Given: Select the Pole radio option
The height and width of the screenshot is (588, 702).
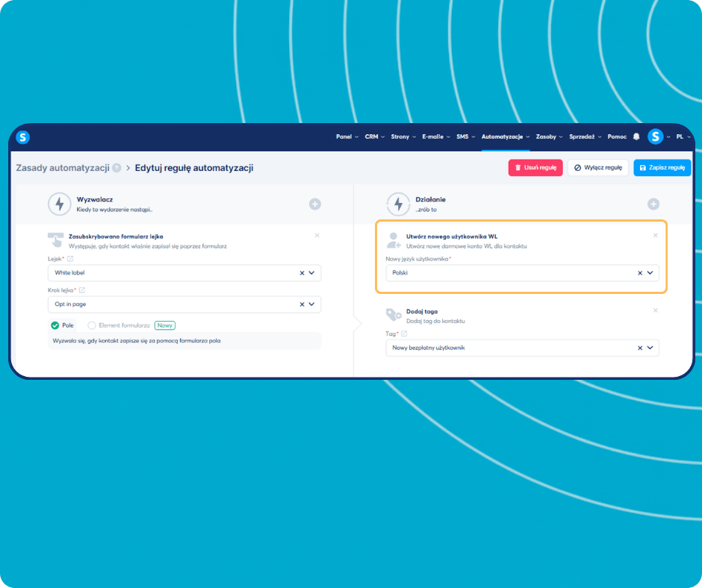Looking at the screenshot, I should coord(55,325).
